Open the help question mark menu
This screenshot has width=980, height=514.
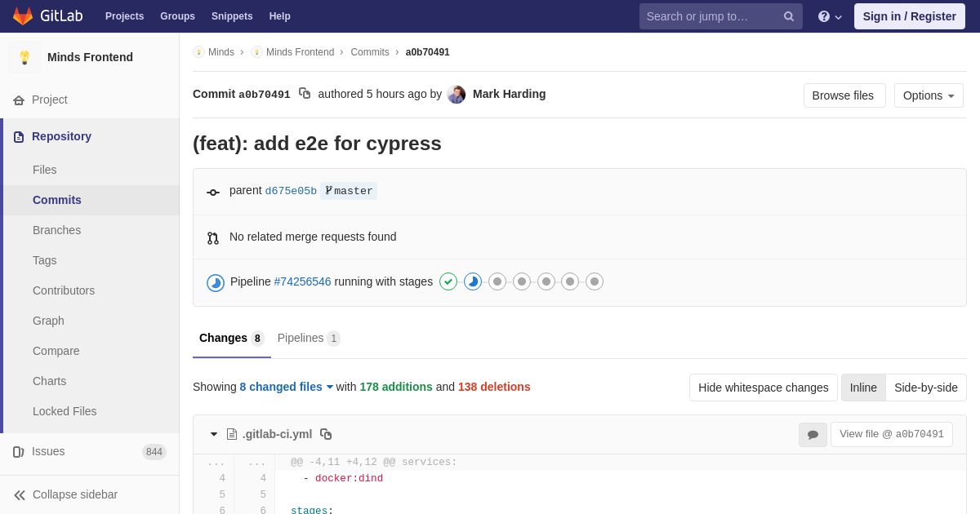pyautogui.click(x=830, y=16)
